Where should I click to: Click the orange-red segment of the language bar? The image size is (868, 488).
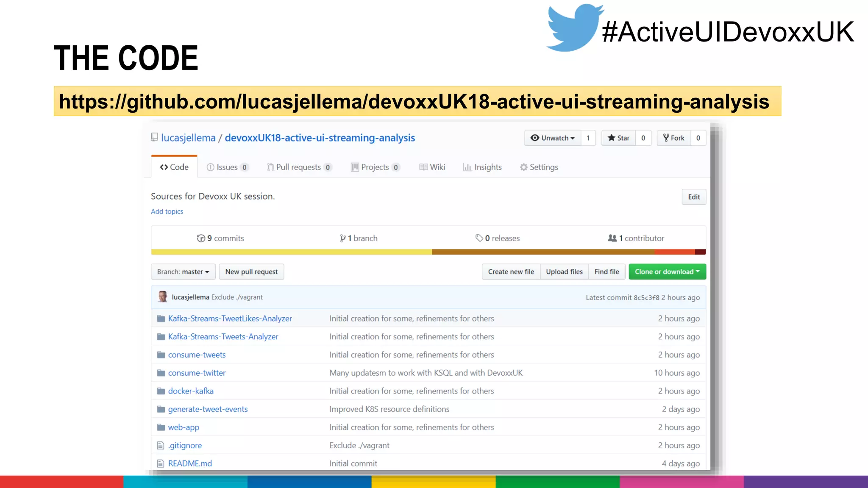(x=675, y=252)
